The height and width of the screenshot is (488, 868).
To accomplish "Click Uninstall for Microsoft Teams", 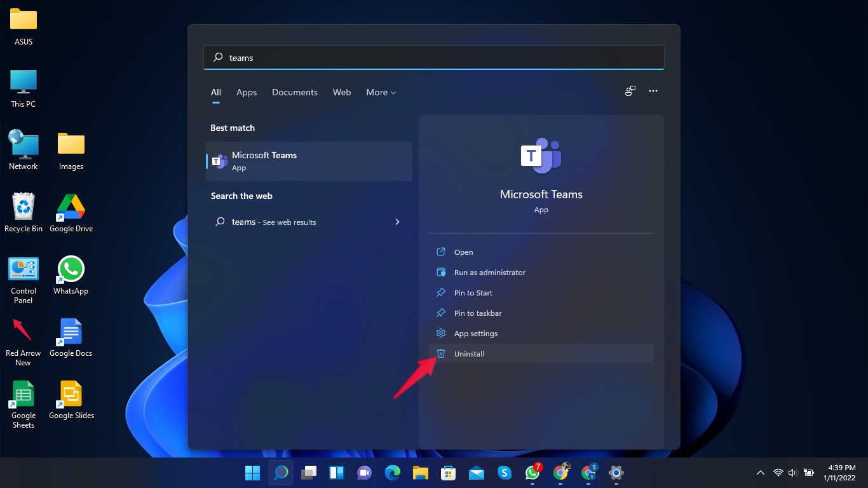I will [x=469, y=354].
